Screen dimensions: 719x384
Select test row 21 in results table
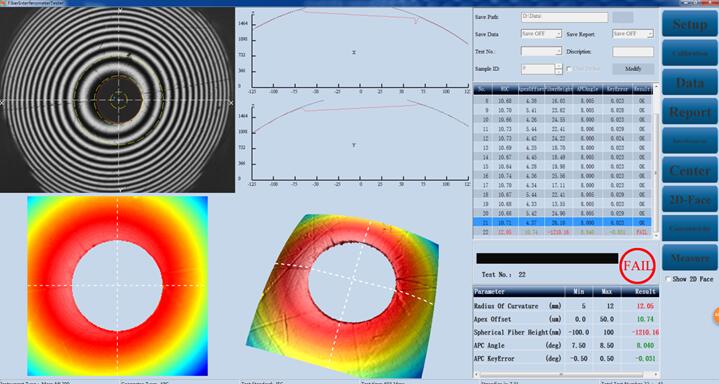coord(562,223)
